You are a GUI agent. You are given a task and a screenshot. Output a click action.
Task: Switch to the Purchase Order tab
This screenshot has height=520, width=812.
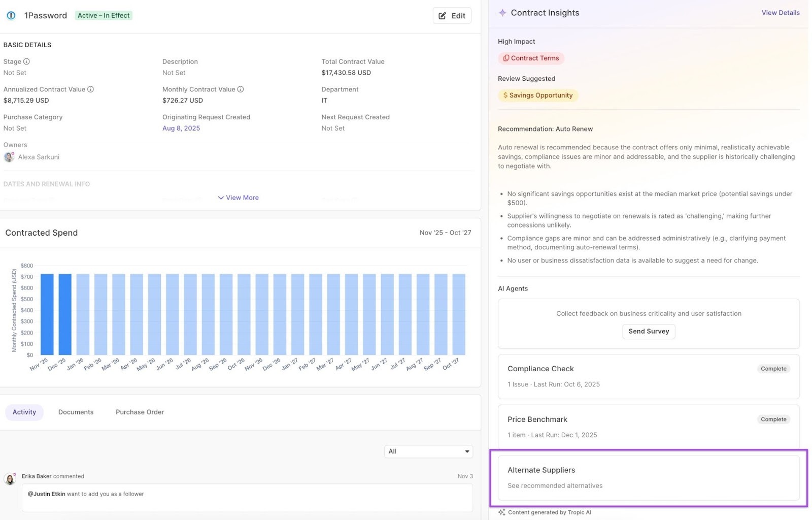pyautogui.click(x=140, y=412)
